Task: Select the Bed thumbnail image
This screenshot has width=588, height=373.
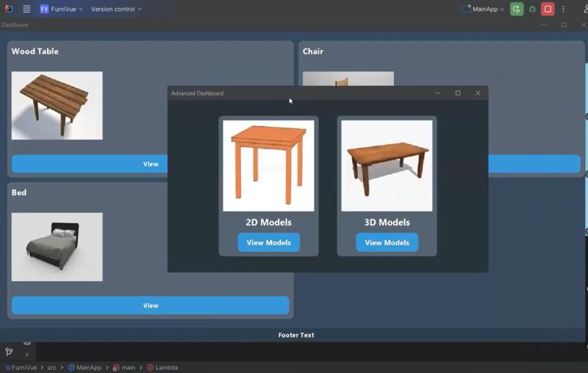Action: point(57,246)
